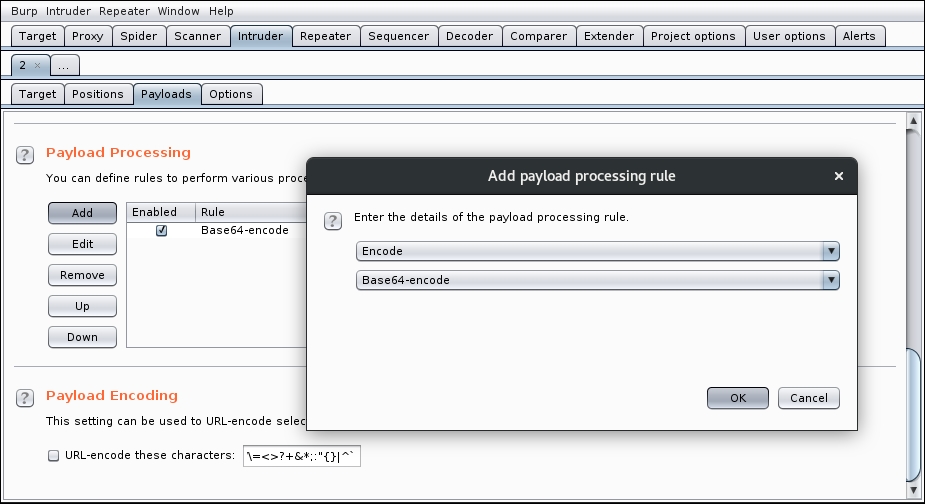Click the URL-encode characters input field
Viewport: 925px width, 504px height.
301,456
